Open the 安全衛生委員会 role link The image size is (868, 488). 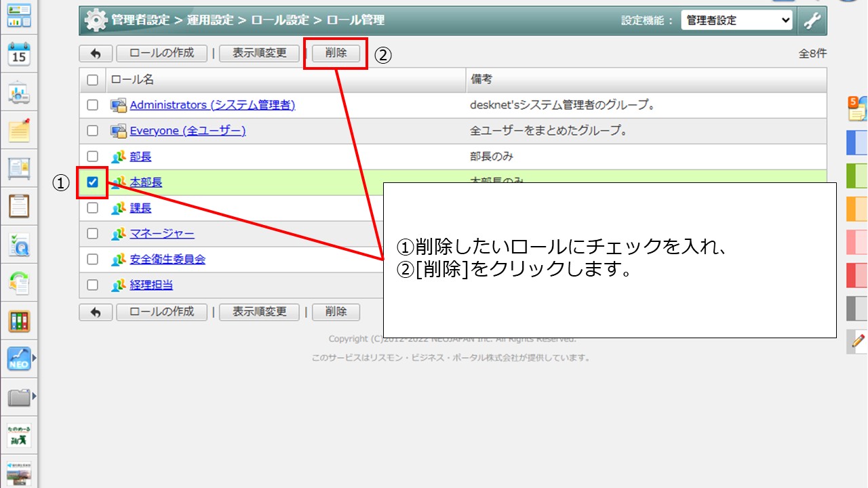click(167, 260)
